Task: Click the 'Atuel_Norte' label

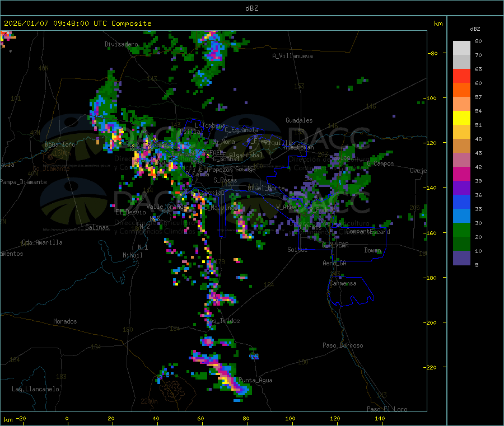Action: pos(266,188)
